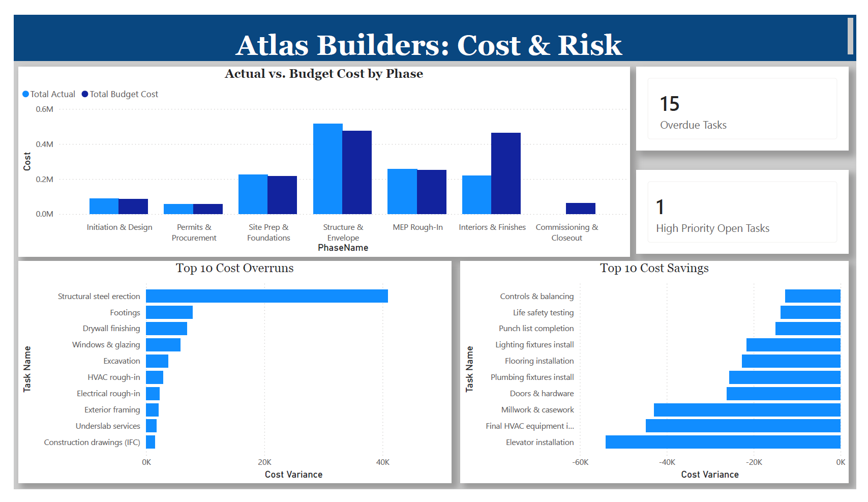The height and width of the screenshot is (502, 868).
Task: Select the Structure & Envelope Total Actual bar
Action: coord(327,169)
